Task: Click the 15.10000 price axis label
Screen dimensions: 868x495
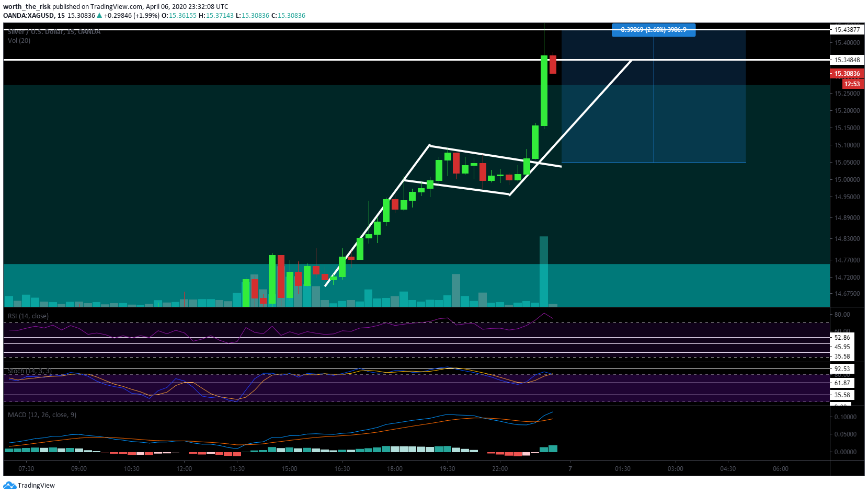Action: [847, 145]
